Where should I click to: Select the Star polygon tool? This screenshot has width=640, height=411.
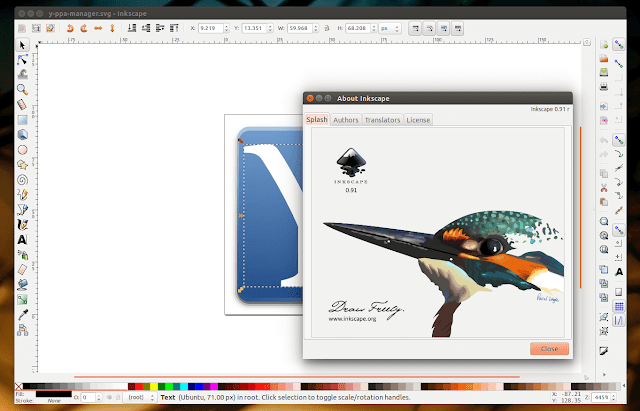(22, 165)
